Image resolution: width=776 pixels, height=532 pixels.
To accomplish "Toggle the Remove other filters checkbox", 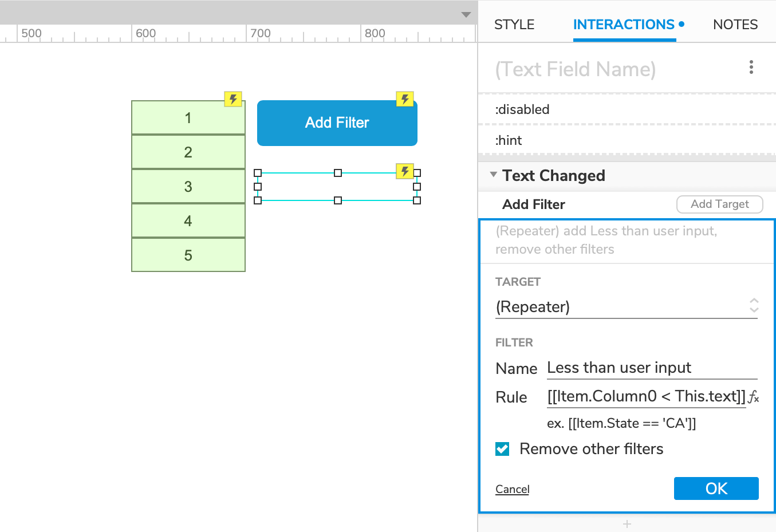I will (x=502, y=449).
